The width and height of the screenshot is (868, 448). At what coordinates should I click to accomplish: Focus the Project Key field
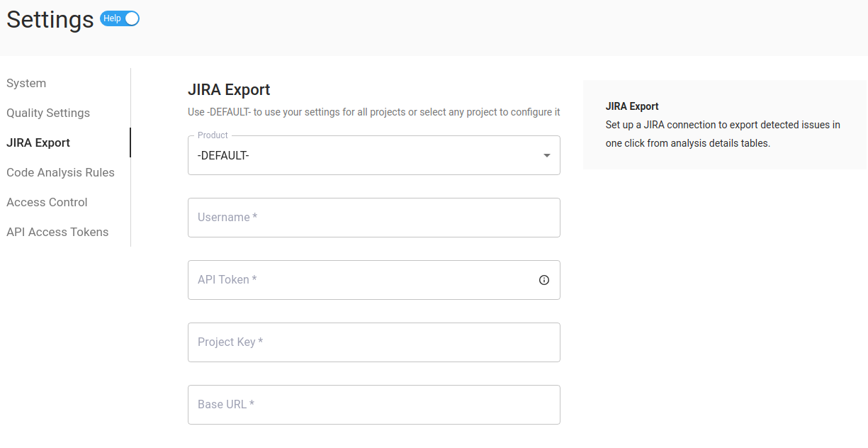(374, 342)
